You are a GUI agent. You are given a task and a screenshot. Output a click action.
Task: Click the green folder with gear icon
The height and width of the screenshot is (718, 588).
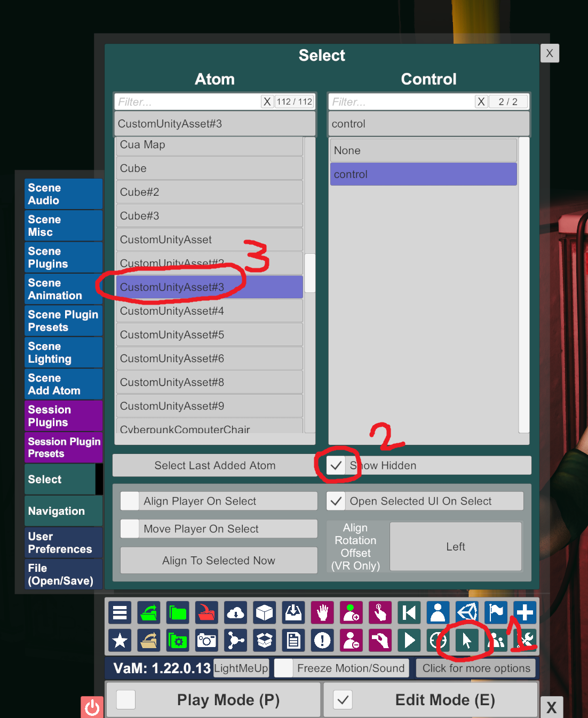[x=178, y=640]
